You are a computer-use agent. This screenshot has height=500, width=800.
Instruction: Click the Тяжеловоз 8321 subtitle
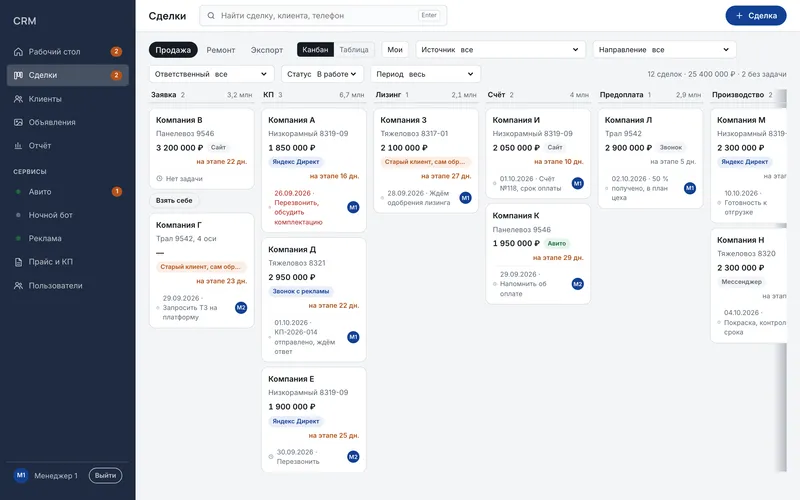[x=296, y=263]
